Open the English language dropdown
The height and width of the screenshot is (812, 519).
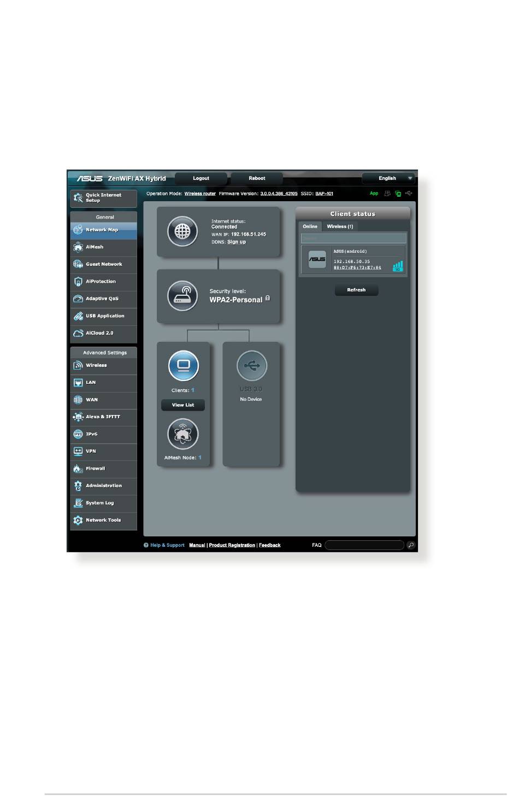(388, 179)
